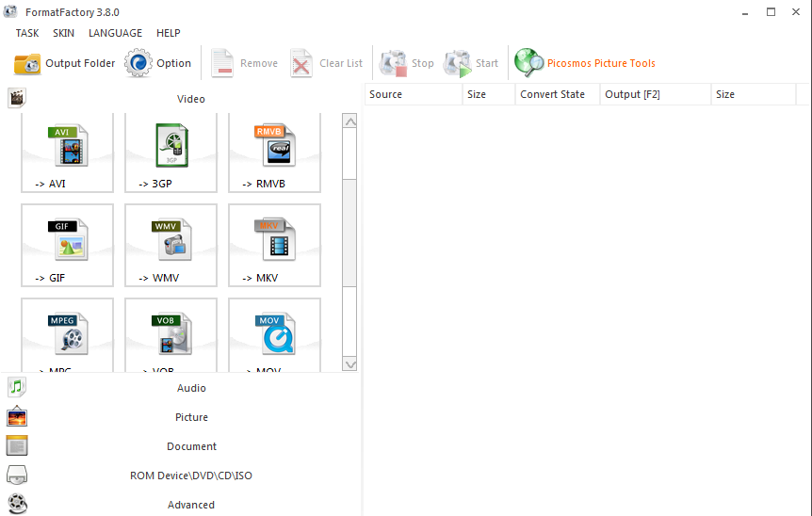
Task: Click the Remove label text
Action: tap(259, 63)
